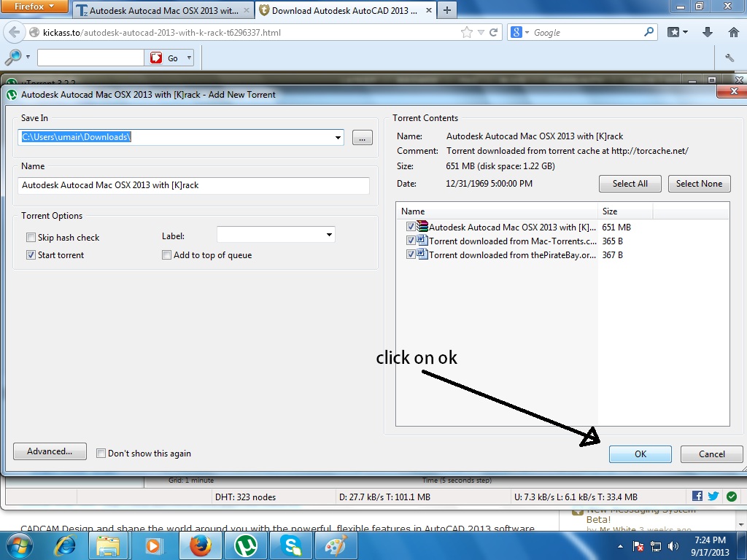Click OK to add the torrent
Image resolution: width=747 pixels, height=560 pixels.
(640, 454)
